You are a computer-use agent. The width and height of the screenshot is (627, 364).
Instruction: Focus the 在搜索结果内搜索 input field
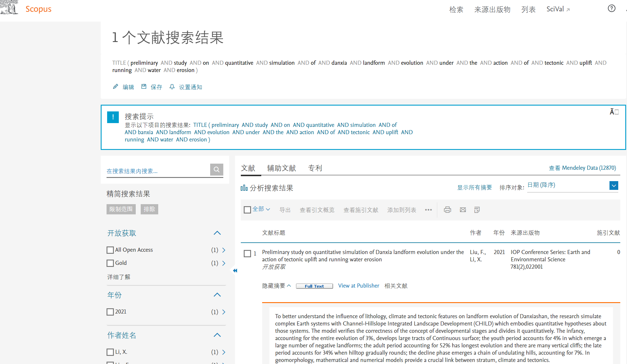(158, 171)
